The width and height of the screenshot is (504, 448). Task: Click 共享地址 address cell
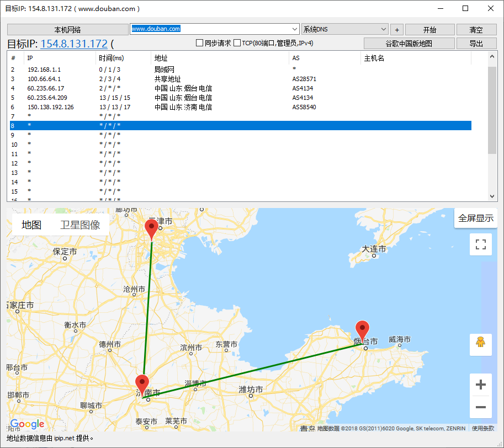pyautogui.click(x=167, y=79)
